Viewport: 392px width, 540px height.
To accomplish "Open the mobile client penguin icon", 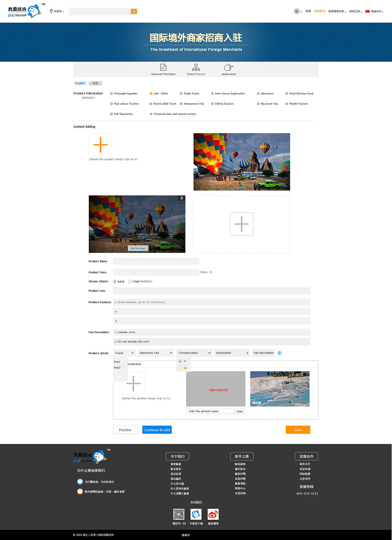I will (x=196, y=514).
